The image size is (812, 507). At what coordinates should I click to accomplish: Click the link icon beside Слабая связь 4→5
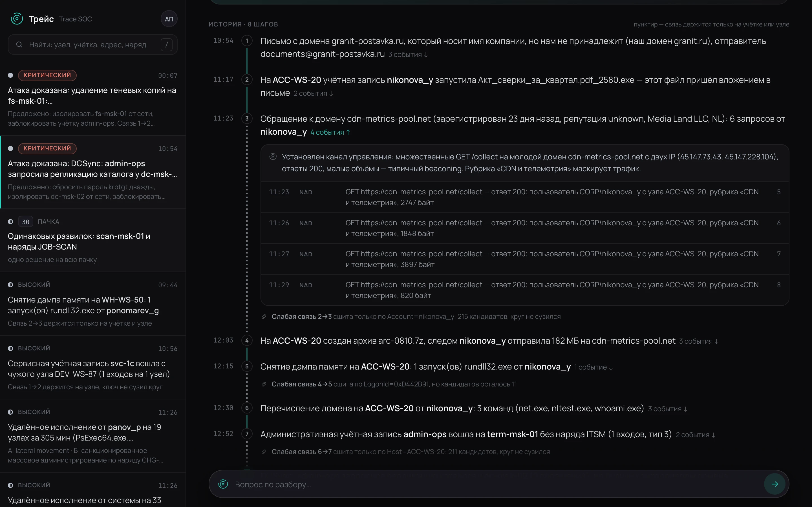264,384
